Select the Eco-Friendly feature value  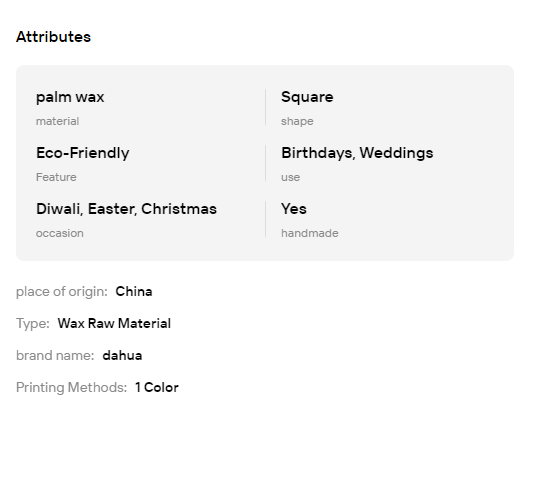(x=83, y=153)
